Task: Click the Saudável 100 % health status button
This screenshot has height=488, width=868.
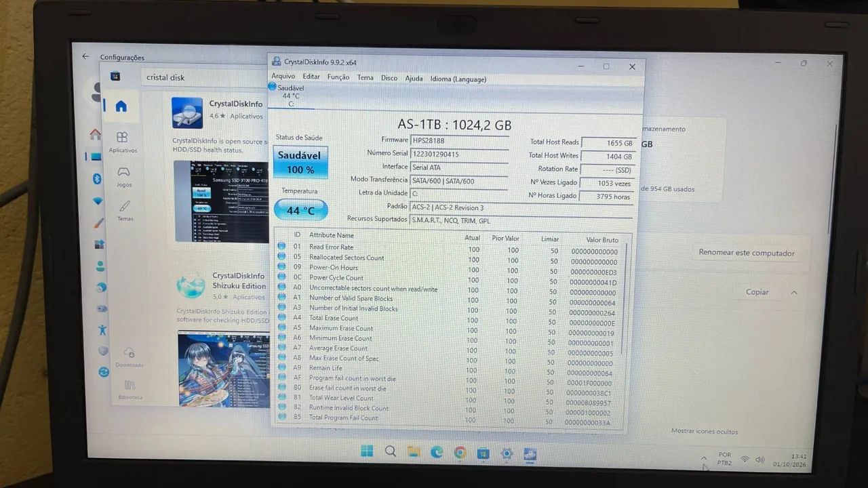Action: click(x=300, y=162)
